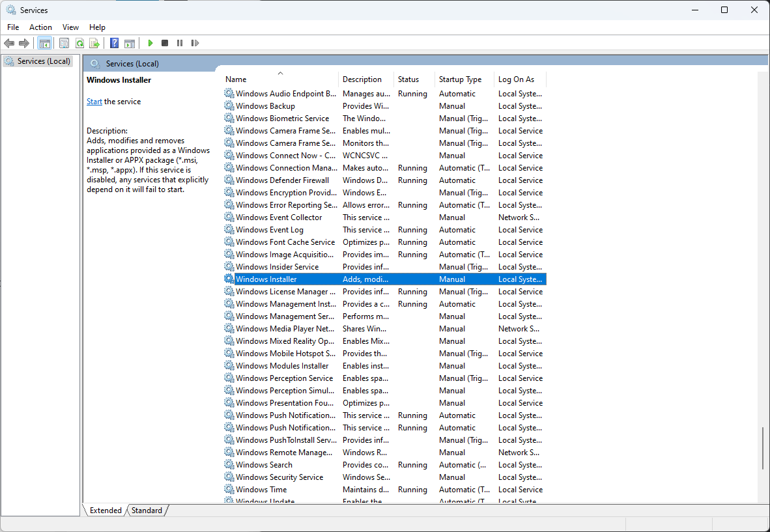Click the Pause Service toolbar icon
The width and height of the screenshot is (770, 532).
tap(179, 42)
